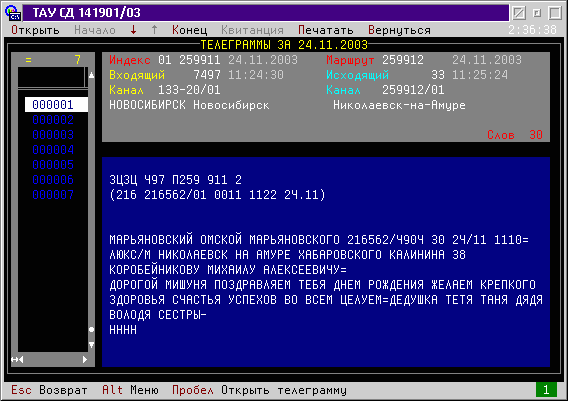This screenshot has width=568, height=401.
Task: Click the horizontal scroll right arrow
Action: click(x=85, y=359)
